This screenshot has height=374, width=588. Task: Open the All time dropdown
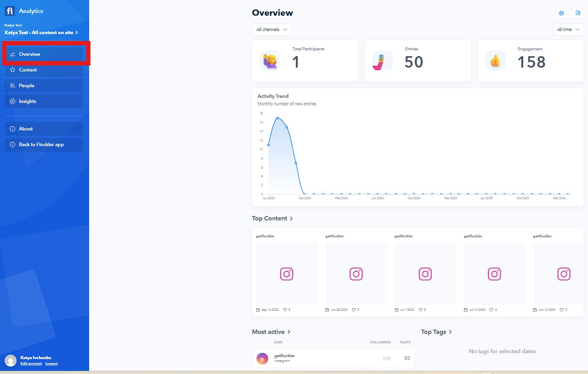[568, 29]
